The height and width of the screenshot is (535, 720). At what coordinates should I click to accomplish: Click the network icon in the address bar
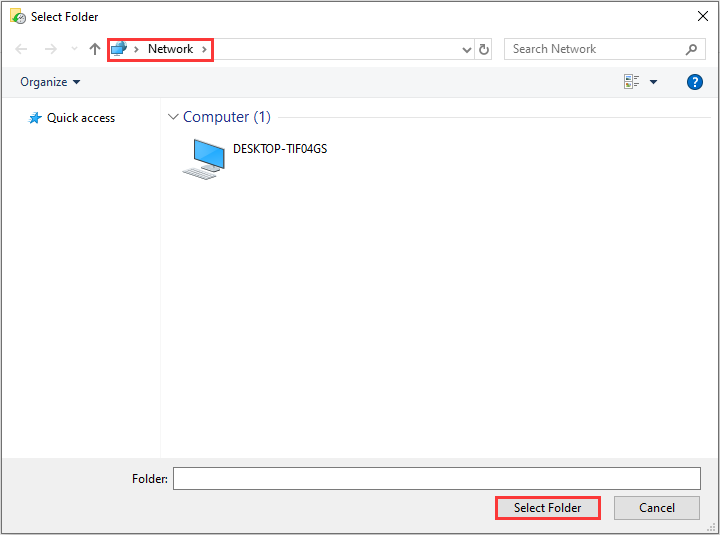pyautogui.click(x=119, y=49)
